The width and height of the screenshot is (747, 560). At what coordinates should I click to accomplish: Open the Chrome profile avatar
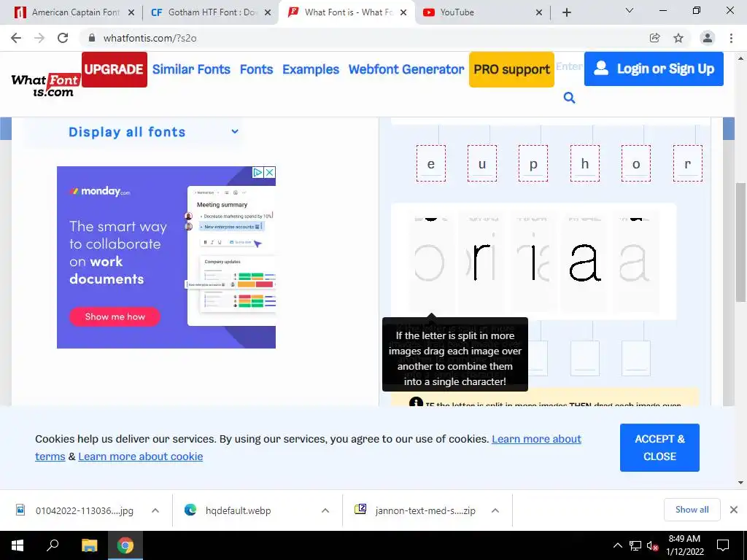(707, 38)
